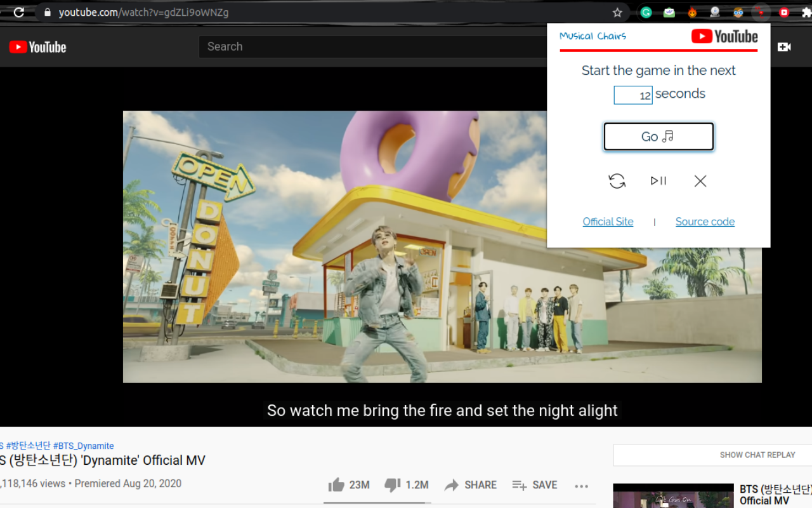Click the hashtag BTS_Dynamite link
The width and height of the screenshot is (812, 508).
click(x=84, y=446)
